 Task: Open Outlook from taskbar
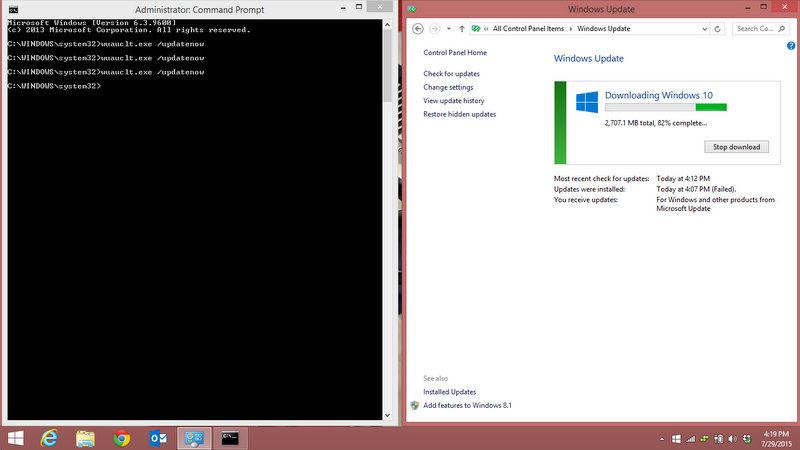pos(158,438)
